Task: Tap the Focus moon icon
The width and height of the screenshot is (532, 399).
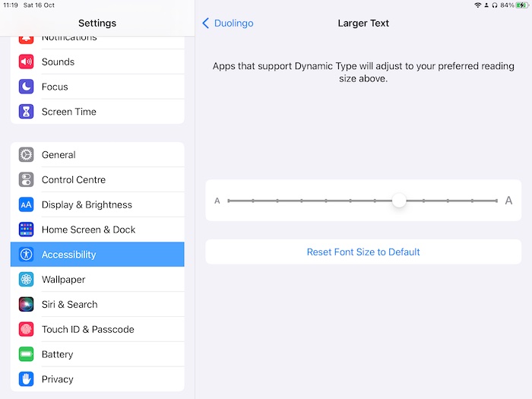Action: [x=27, y=87]
